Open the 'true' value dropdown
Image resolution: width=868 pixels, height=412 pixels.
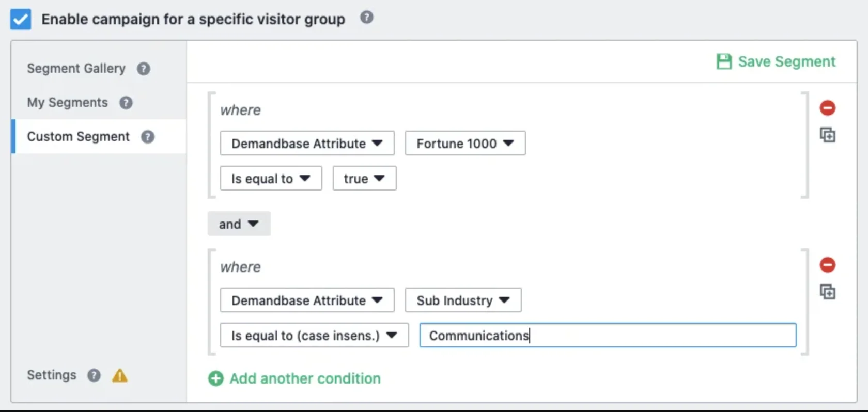click(364, 178)
